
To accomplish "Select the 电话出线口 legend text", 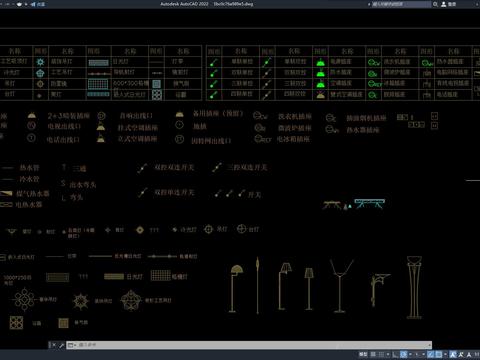I will (x=63, y=140).
